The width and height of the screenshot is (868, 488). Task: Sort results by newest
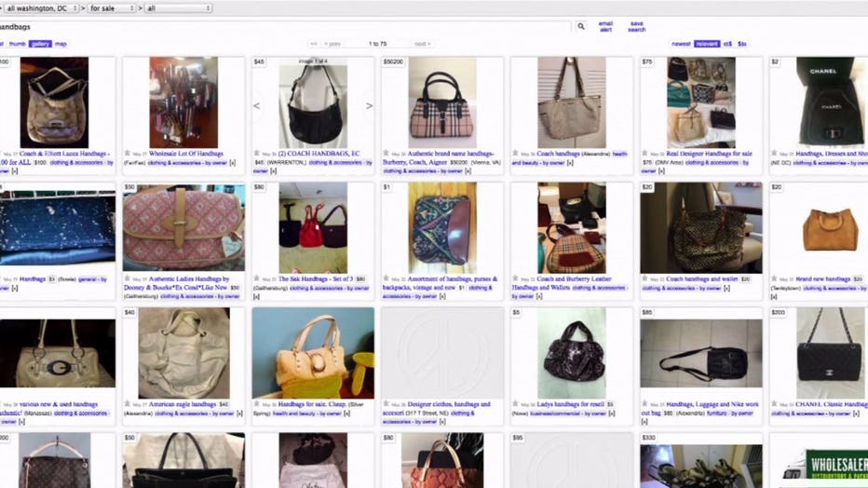point(681,44)
